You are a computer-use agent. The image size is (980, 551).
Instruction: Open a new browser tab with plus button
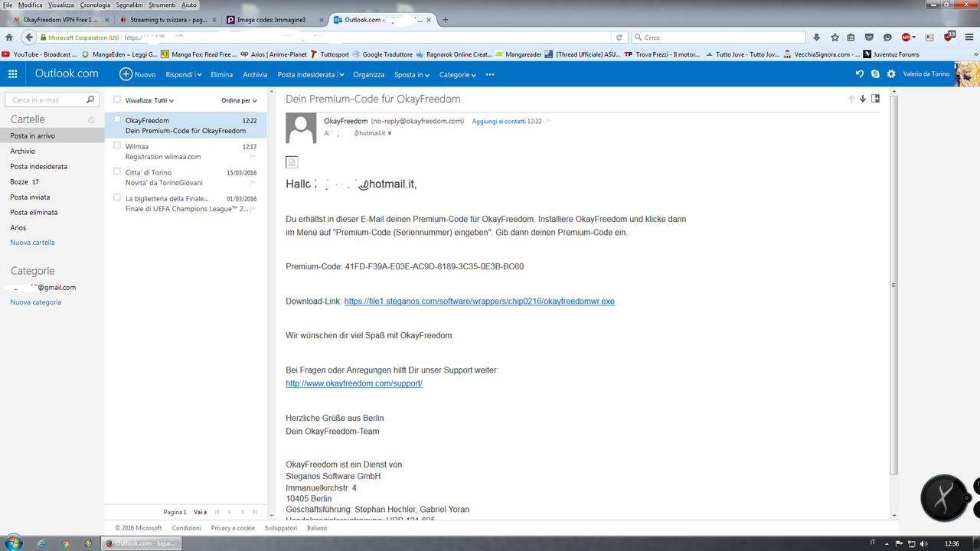point(446,20)
